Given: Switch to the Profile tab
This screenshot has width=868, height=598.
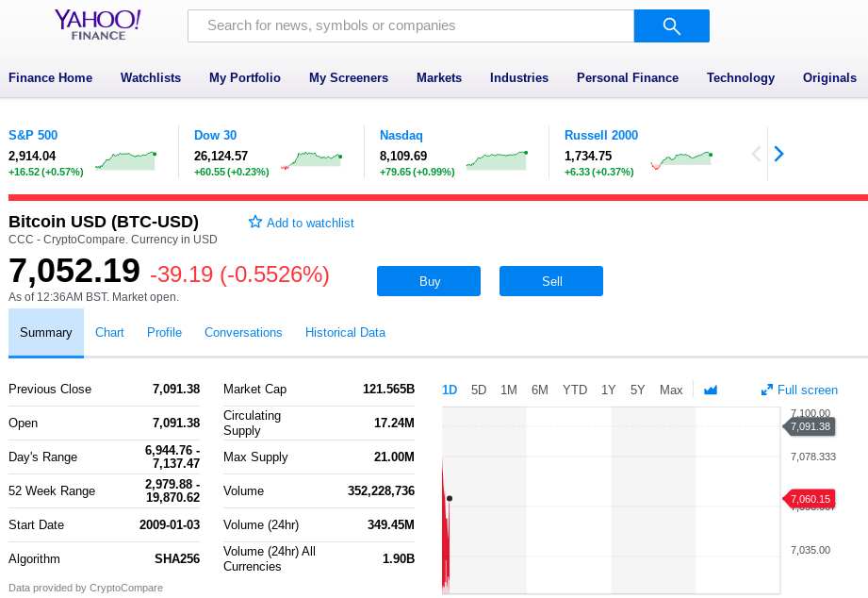Looking at the screenshot, I should tap(164, 333).
